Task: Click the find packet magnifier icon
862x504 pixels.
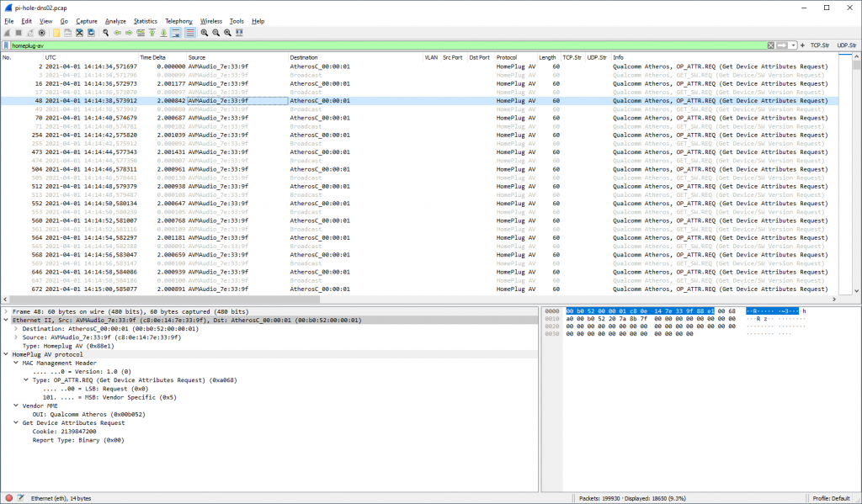Action: click(x=105, y=33)
